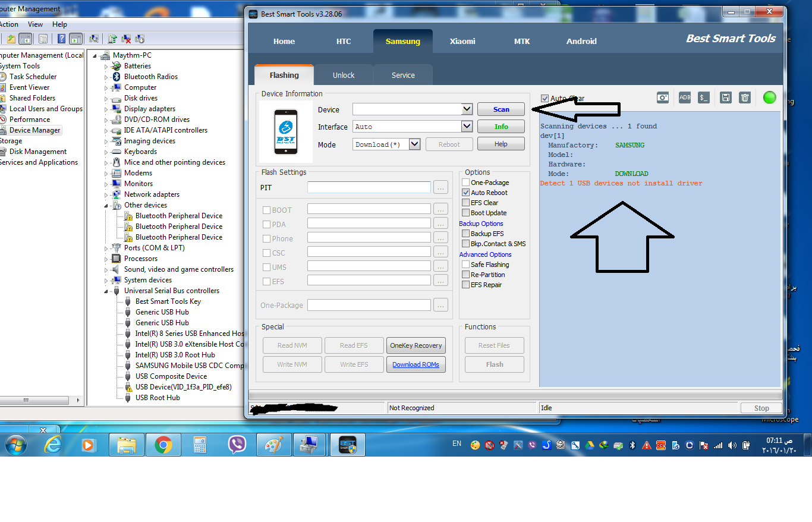Enable the EFS Clear option
Screen dimensions: 812x522
tap(466, 203)
